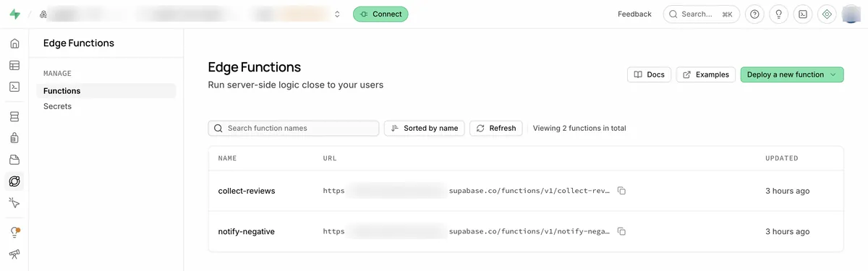Open the help question mark icon
Screen dimensions: 868x271
[754, 14]
